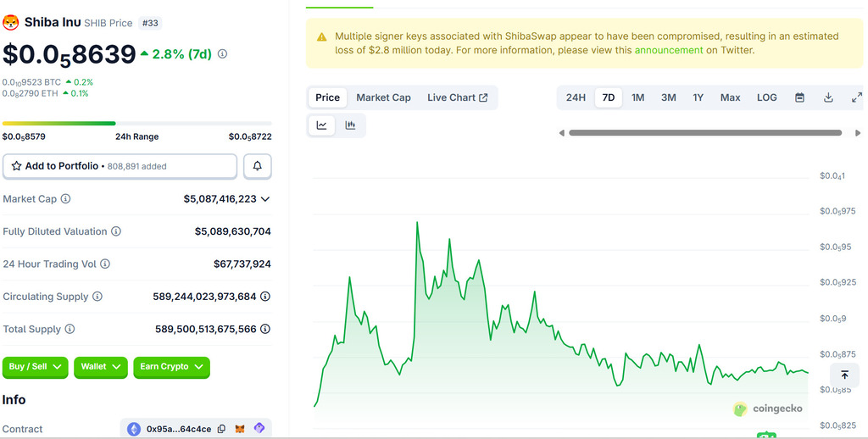Download chart data icon
This screenshot has height=439, width=868.
tap(828, 97)
